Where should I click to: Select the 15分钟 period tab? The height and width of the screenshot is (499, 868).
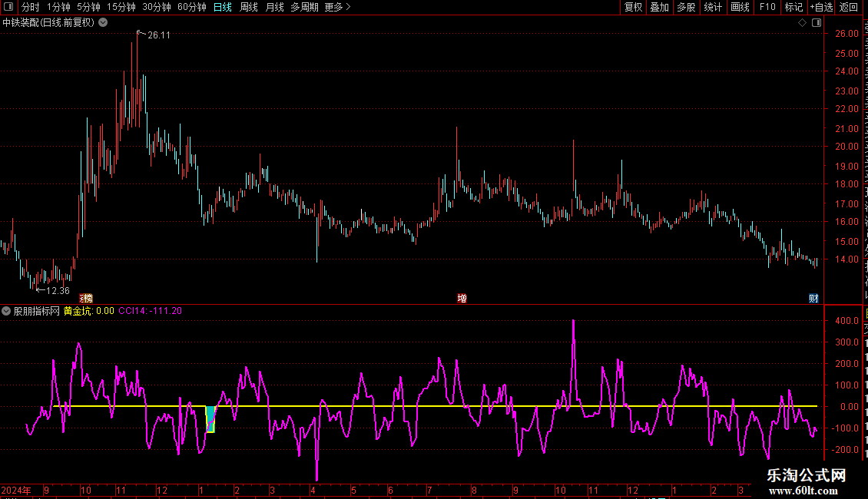pyautogui.click(x=121, y=7)
